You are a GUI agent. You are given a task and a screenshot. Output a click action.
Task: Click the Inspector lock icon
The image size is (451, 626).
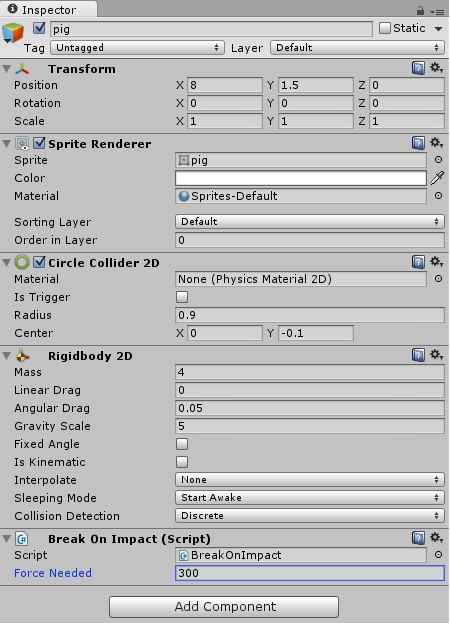pyautogui.click(x=420, y=10)
